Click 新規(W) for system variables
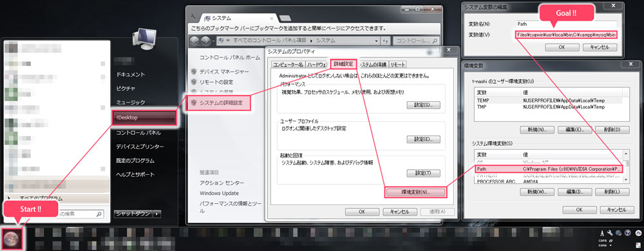Image resolution: width=644 pixels, height=251 pixels. (537, 192)
